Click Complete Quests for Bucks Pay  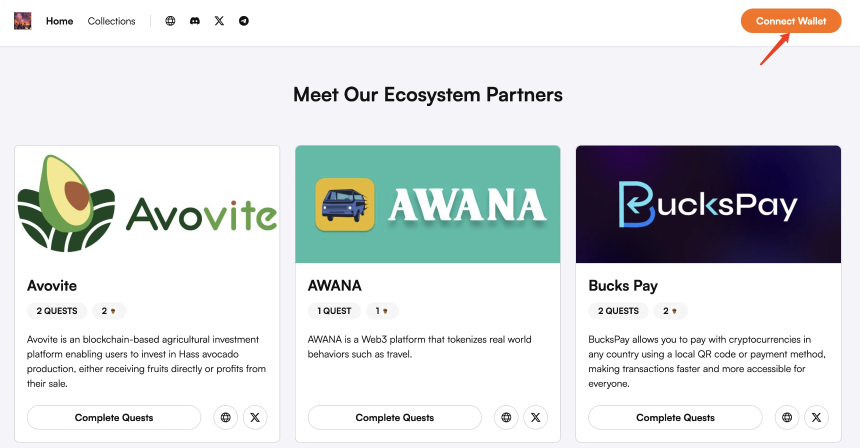pos(676,417)
